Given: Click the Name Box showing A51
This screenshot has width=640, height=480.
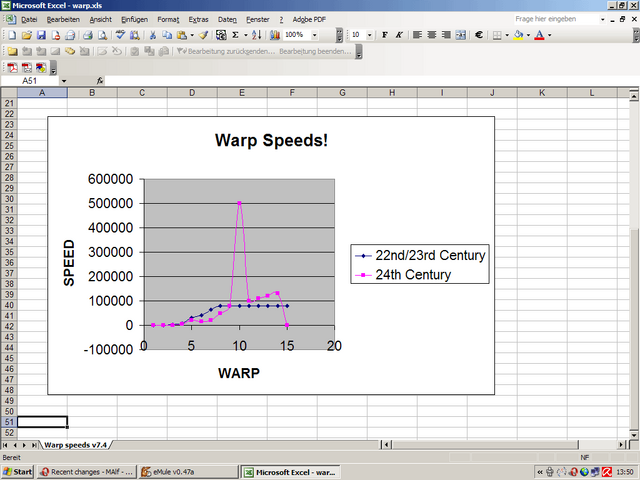Looking at the screenshot, I should pyautogui.click(x=30, y=81).
